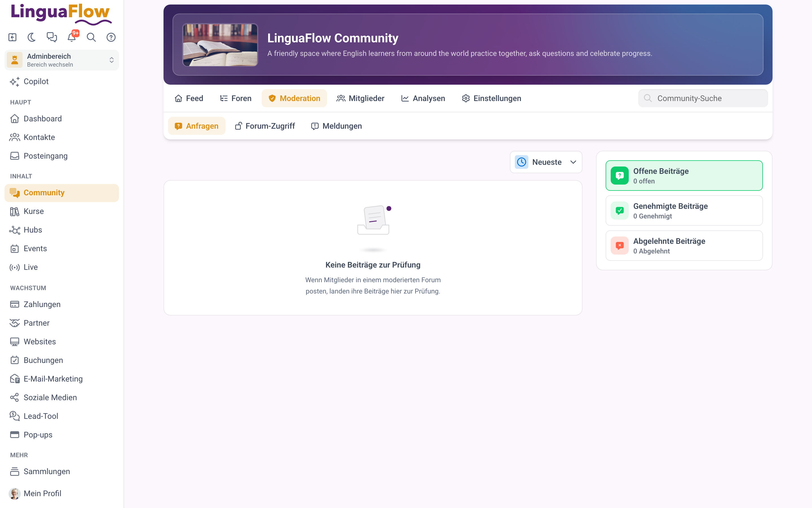Select the Anfragen sub-tab
This screenshot has height=508, width=812.
[x=197, y=126]
